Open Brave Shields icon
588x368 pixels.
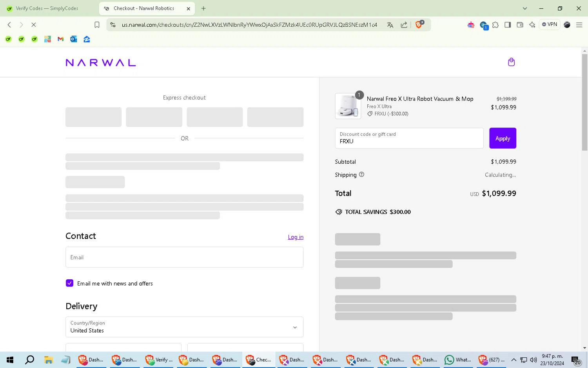tap(419, 24)
